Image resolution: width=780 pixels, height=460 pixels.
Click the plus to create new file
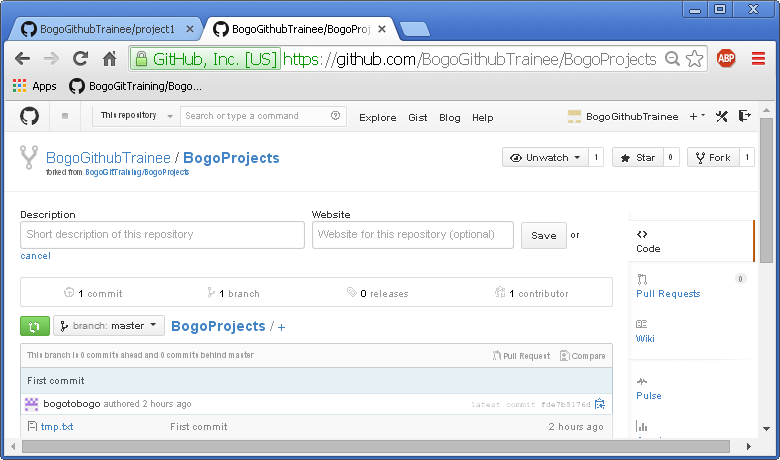[x=282, y=327]
